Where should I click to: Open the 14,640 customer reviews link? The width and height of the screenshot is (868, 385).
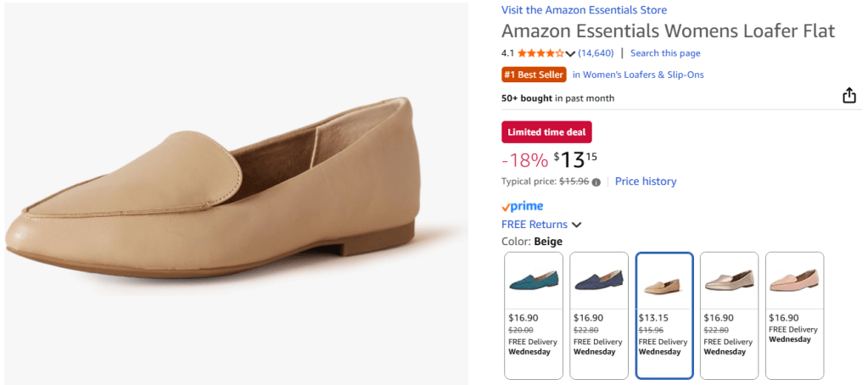596,53
